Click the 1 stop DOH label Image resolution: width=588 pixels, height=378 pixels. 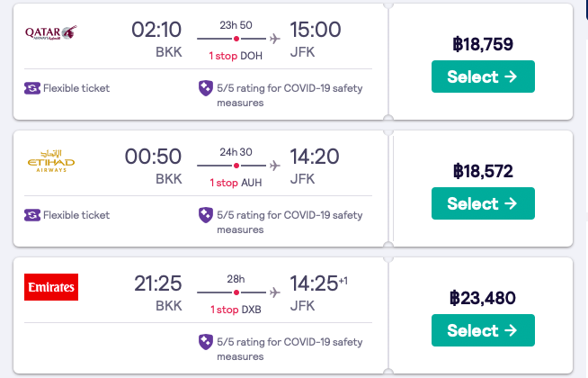tap(236, 56)
